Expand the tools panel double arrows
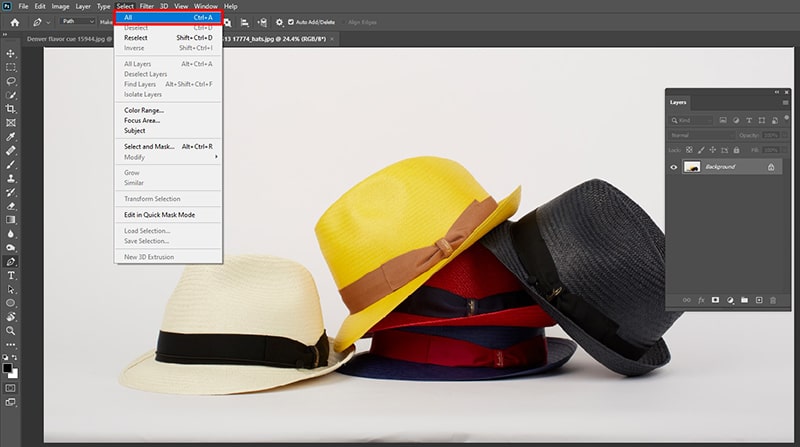Screen dimensions: 800x447 coord(5,35)
